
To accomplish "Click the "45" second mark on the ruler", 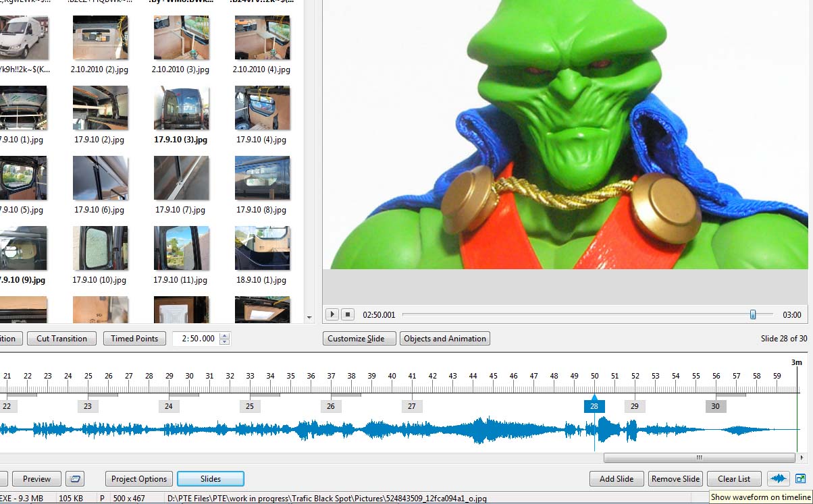I will pos(493,376).
